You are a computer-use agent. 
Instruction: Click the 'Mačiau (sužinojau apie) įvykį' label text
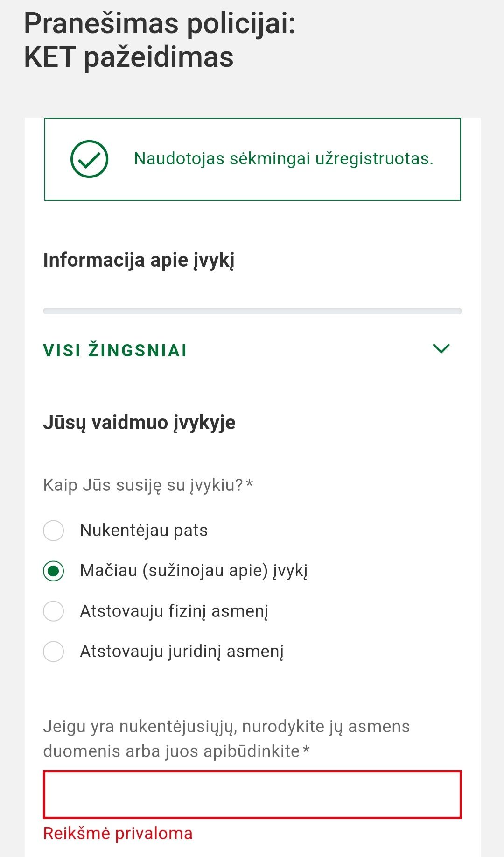point(194,571)
